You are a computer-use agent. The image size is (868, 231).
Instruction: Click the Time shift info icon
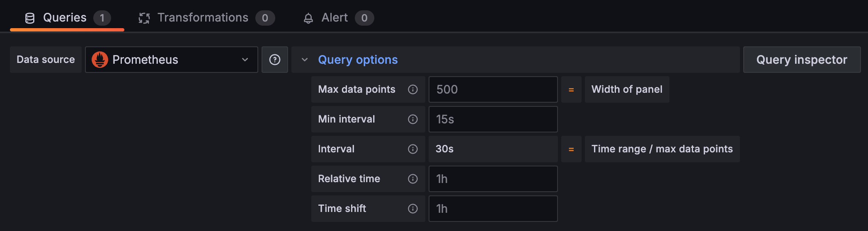tap(412, 209)
